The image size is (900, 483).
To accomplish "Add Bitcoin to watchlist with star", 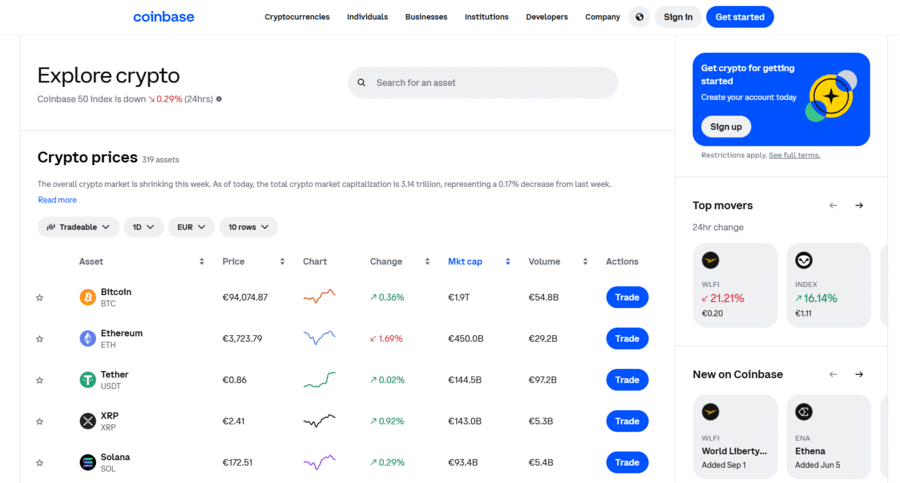I will (40, 297).
